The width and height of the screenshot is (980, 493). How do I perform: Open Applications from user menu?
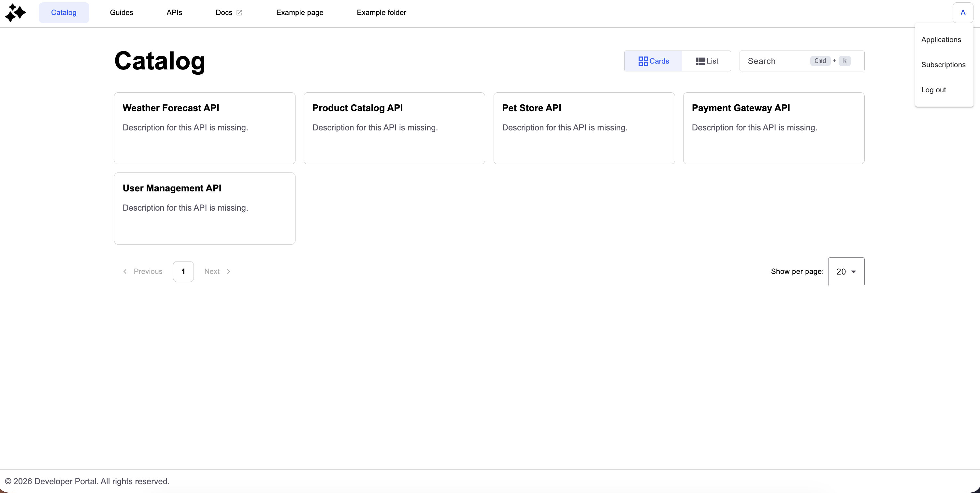(941, 39)
